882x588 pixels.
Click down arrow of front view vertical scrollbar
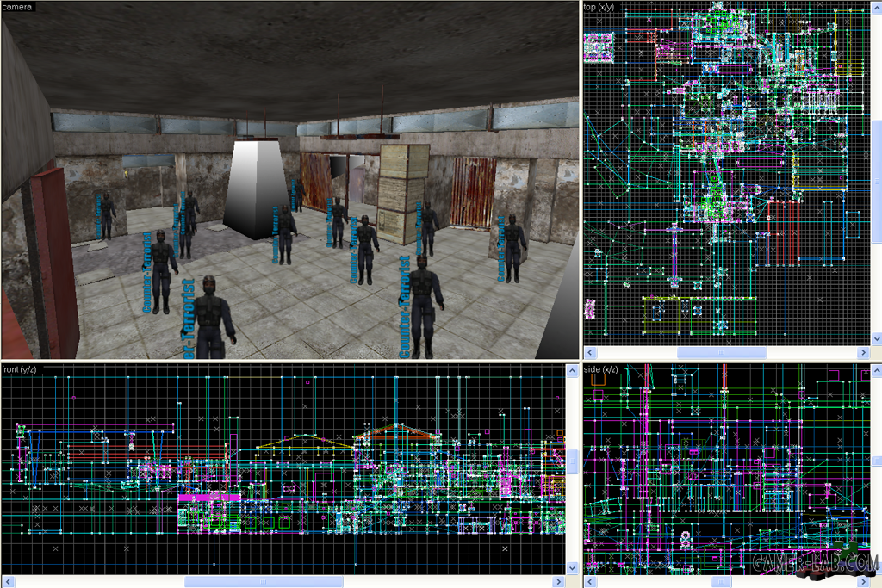tap(572, 568)
